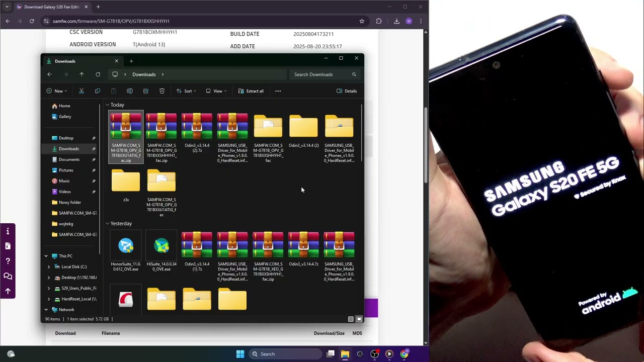644x362 pixels.
Task: Reload the Chrome page
Action: (x=32, y=21)
